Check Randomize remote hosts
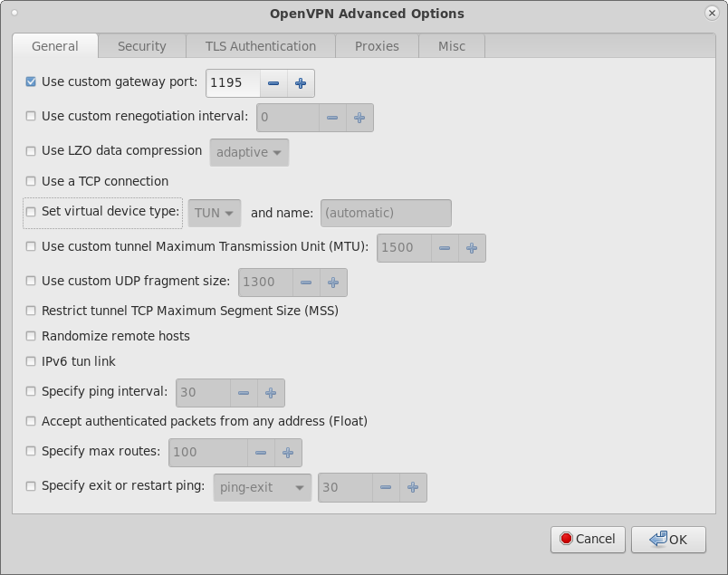The width and height of the screenshot is (728, 575). tap(31, 336)
